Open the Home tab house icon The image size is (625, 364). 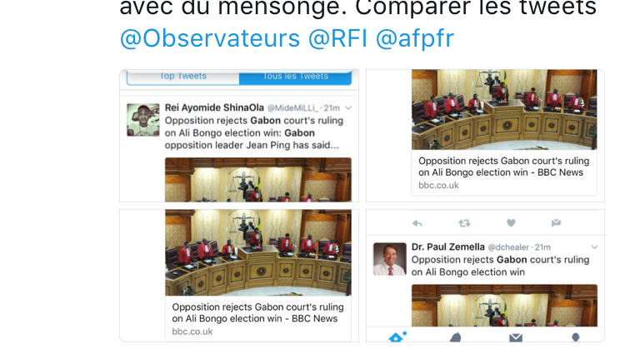pos(397,337)
